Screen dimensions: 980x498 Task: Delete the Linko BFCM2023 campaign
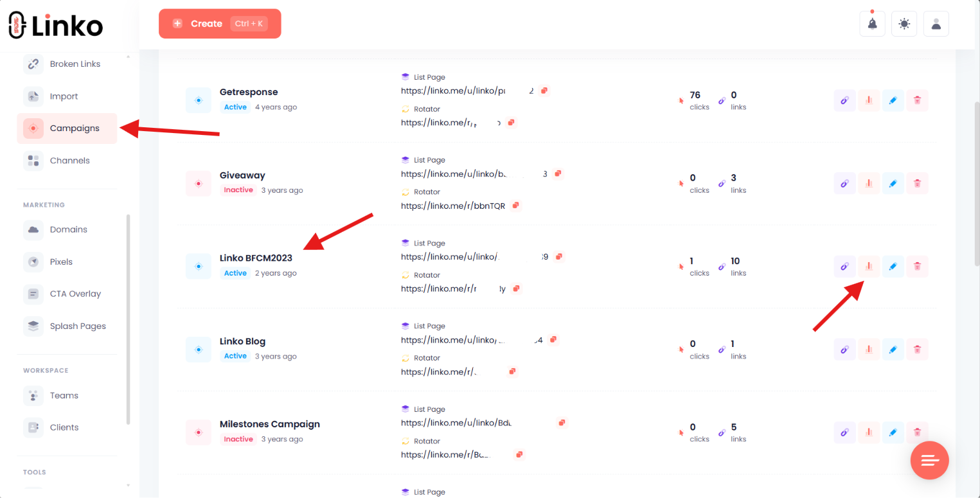917,266
